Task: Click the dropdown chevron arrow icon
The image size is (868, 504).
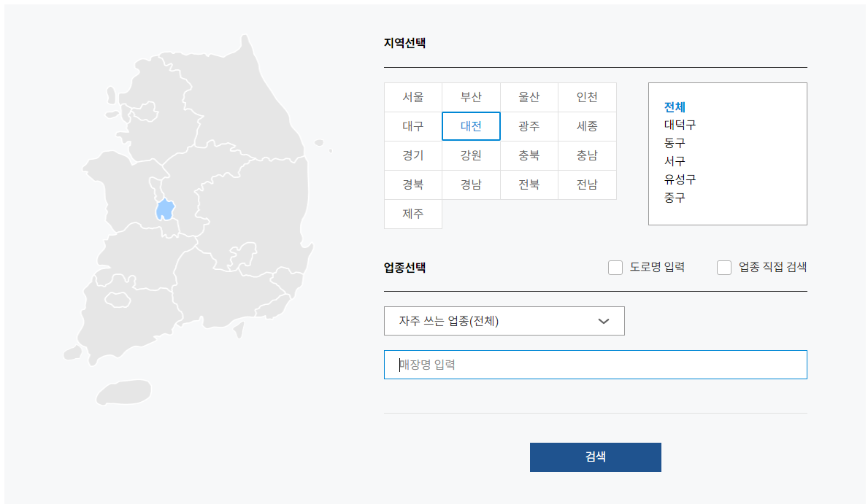Action: tap(604, 322)
